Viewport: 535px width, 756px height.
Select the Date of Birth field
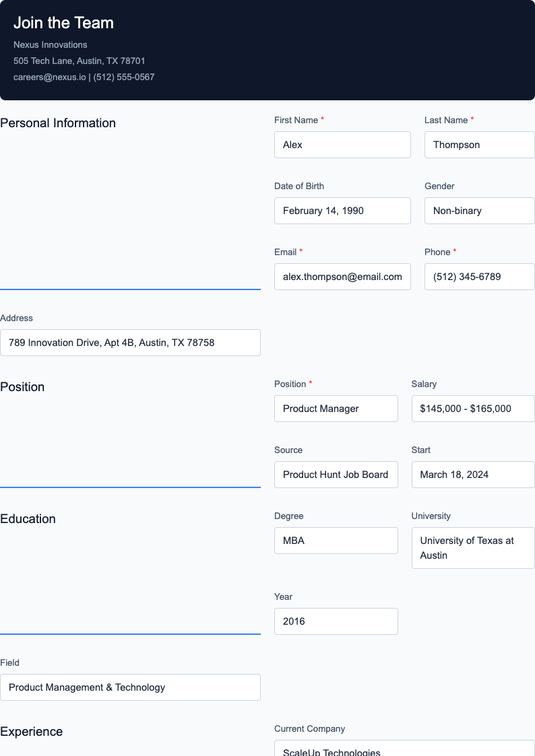[x=342, y=211]
